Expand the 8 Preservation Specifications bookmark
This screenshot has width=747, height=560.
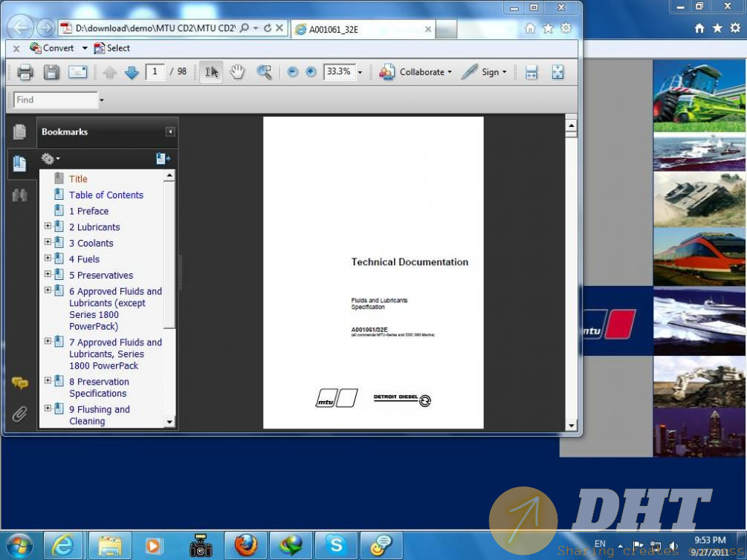(48, 380)
